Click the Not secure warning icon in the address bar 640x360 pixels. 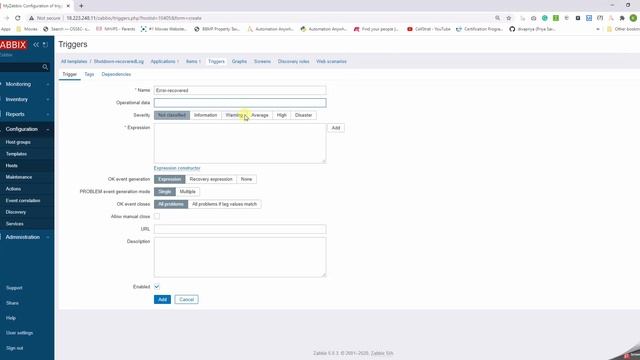coord(31,18)
